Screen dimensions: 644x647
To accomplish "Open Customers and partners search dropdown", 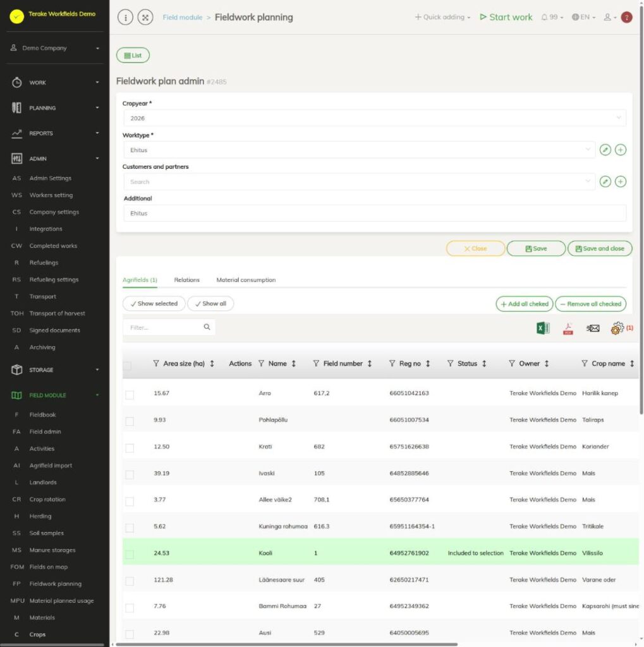I will pos(359,181).
